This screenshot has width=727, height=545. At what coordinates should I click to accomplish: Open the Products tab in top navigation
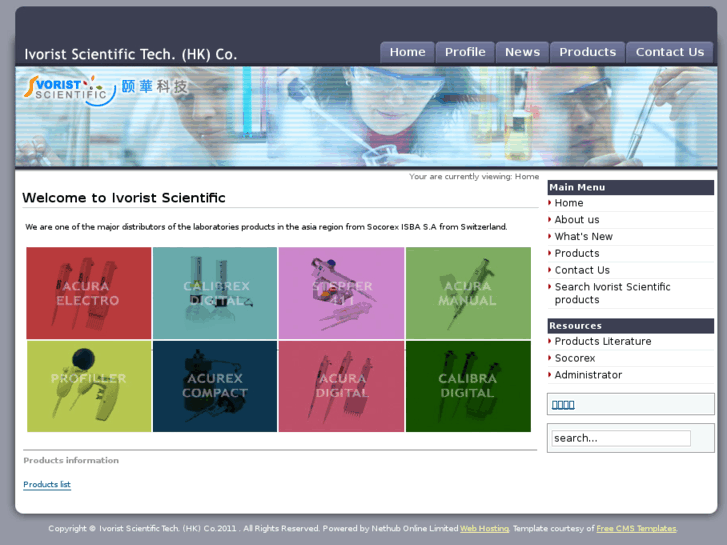587,52
